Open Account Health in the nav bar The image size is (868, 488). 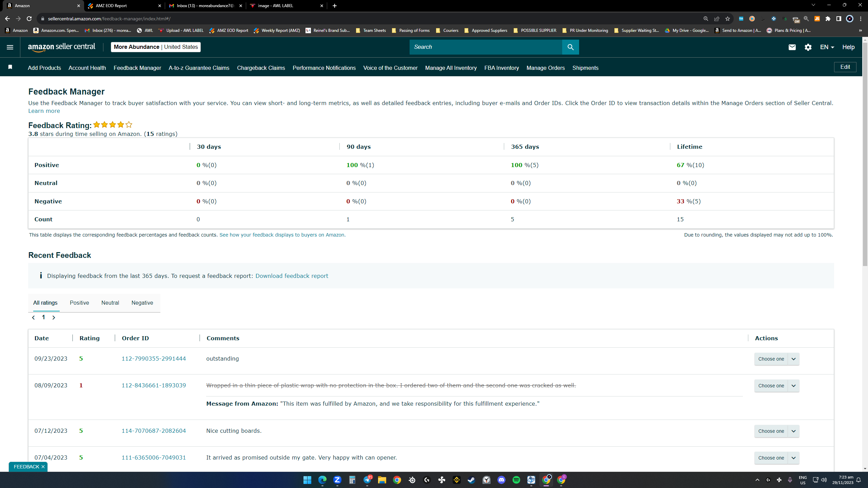87,68
